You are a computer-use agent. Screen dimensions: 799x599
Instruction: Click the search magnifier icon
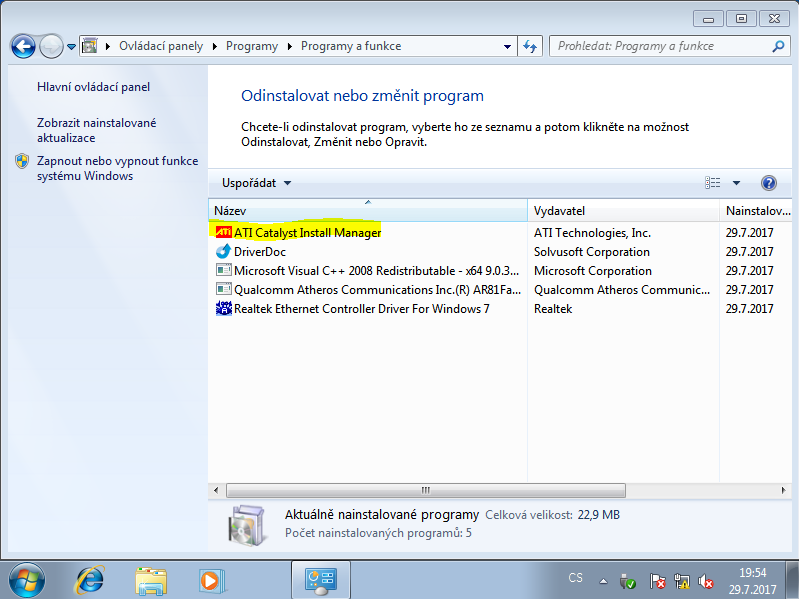(x=778, y=46)
